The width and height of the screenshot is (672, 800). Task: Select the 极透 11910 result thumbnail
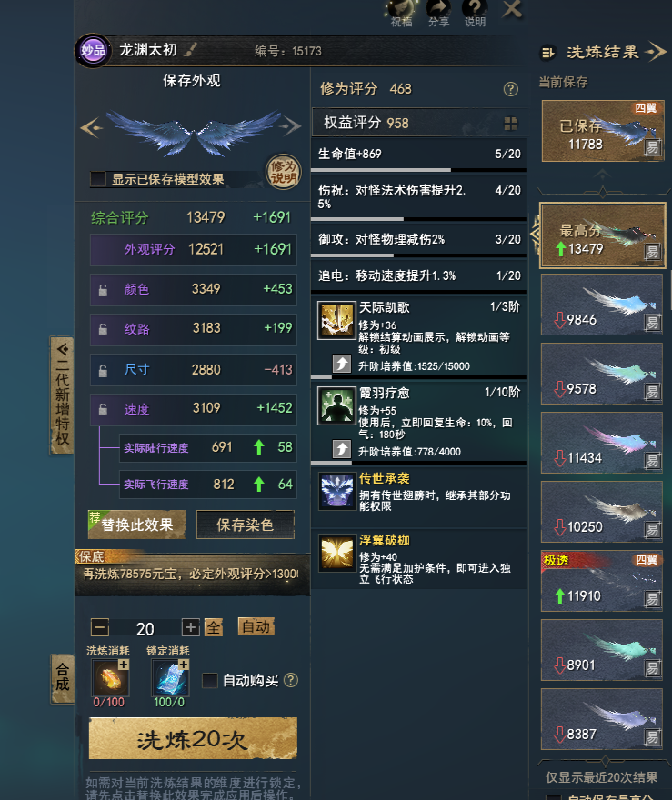click(x=602, y=581)
